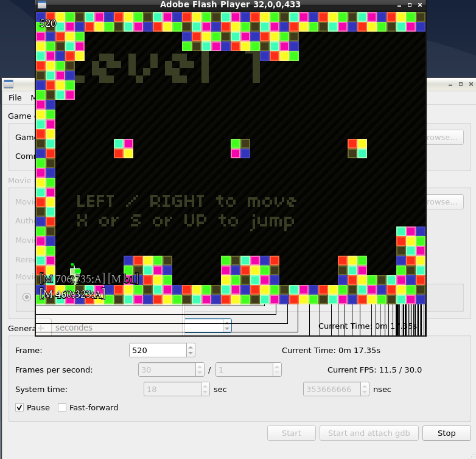The width and height of the screenshot is (476, 459).
Task: Decrease frames per second denominator stepper
Action: click(x=277, y=373)
